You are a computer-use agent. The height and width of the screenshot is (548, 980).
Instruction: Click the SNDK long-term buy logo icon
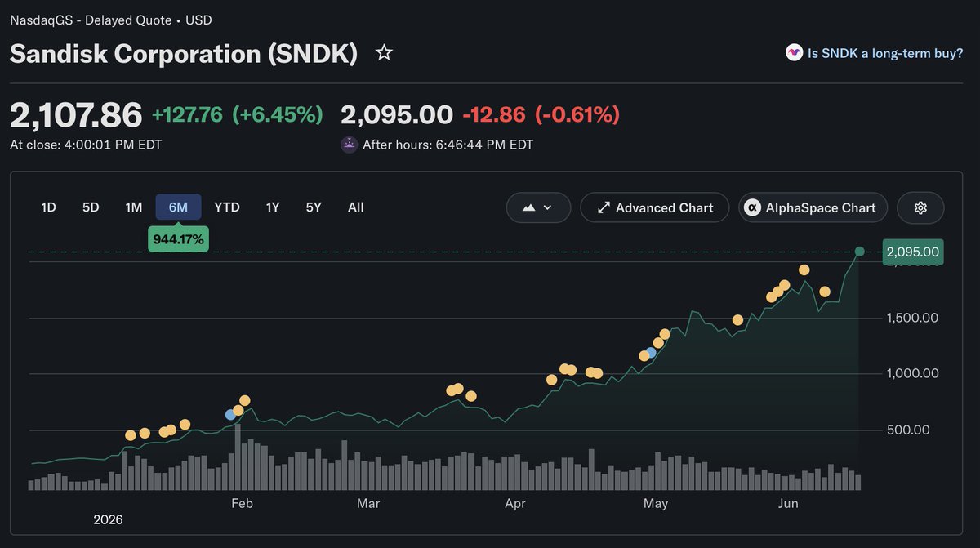794,53
